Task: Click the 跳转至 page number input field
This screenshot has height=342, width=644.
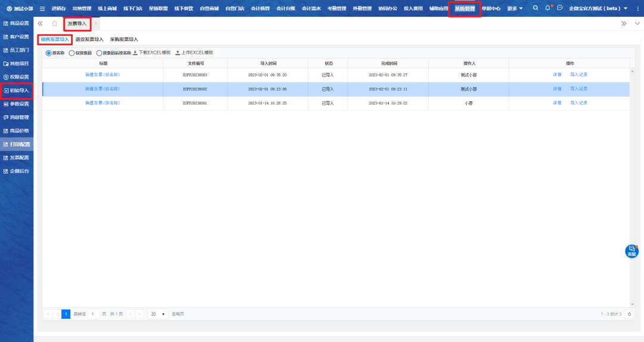Action: coord(94,314)
